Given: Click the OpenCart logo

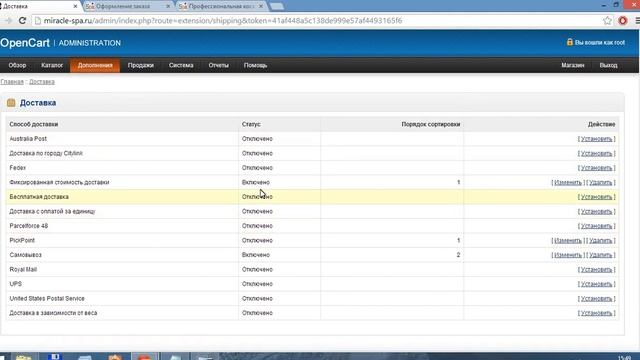Looking at the screenshot, I should [25, 43].
